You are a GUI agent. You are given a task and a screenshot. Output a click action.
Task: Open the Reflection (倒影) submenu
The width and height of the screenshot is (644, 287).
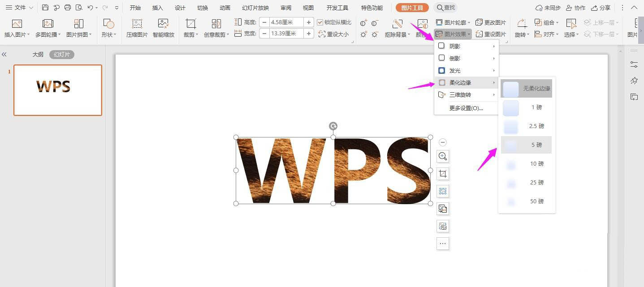tap(467, 58)
